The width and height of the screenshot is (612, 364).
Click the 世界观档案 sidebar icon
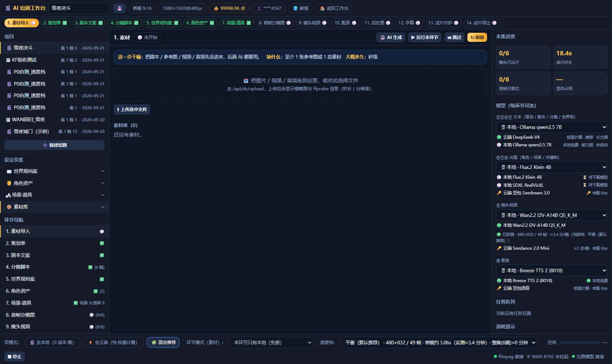[x=9, y=171]
